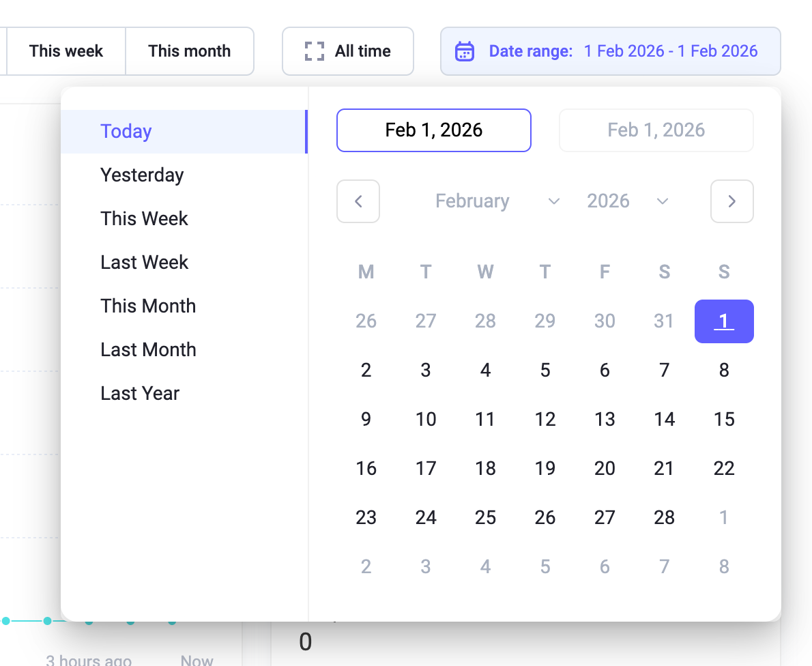Choose January 26 from previous month row
812x666 pixels.
[366, 321]
